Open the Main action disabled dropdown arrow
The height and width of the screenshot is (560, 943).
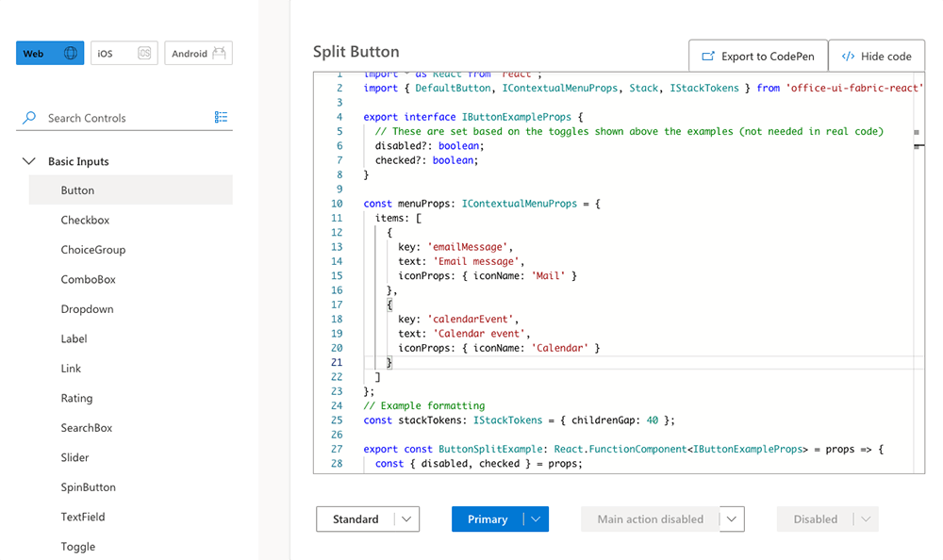[733, 519]
